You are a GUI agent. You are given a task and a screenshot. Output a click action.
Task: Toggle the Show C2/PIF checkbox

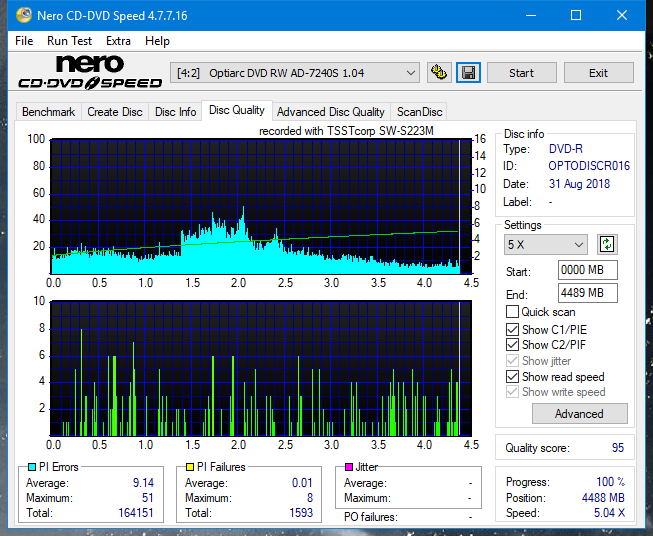click(x=512, y=345)
